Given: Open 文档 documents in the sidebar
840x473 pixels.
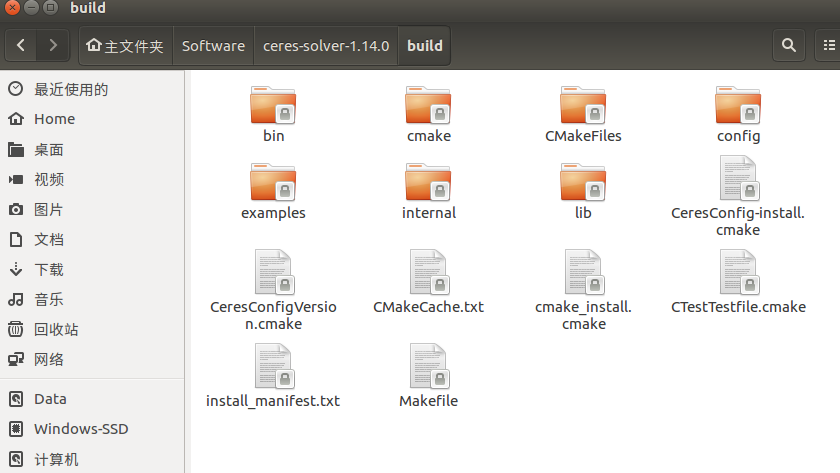Looking at the screenshot, I should [92, 239].
